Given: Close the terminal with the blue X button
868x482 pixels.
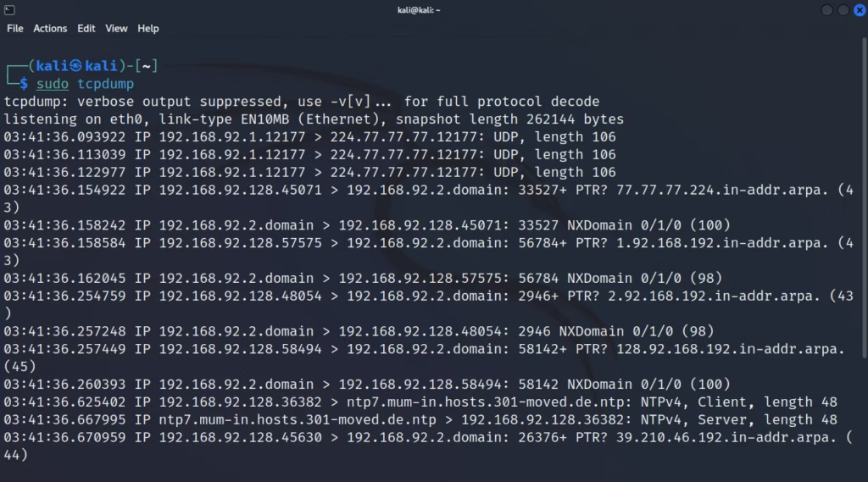Looking at the screenshot, I should (x=860, y=10).
